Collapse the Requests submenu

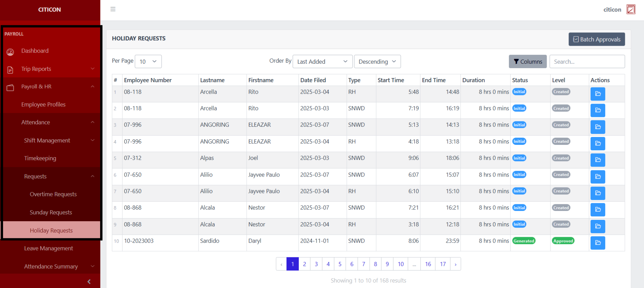(92, 176)
